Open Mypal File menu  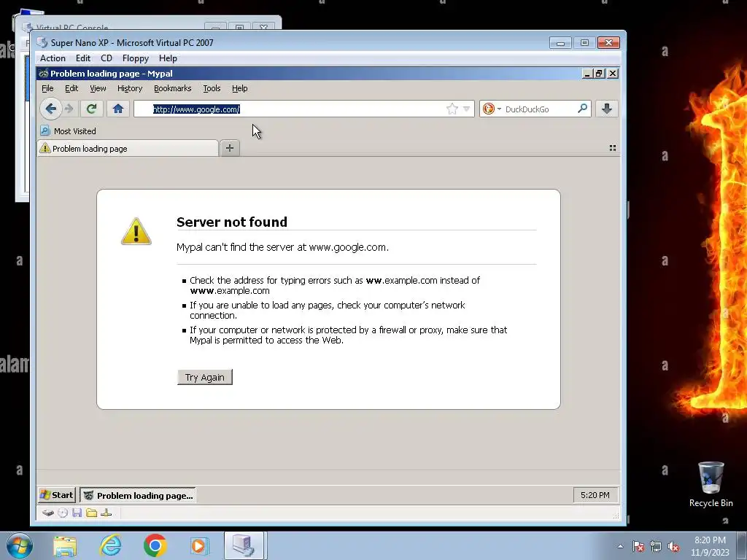pos(47,88)
